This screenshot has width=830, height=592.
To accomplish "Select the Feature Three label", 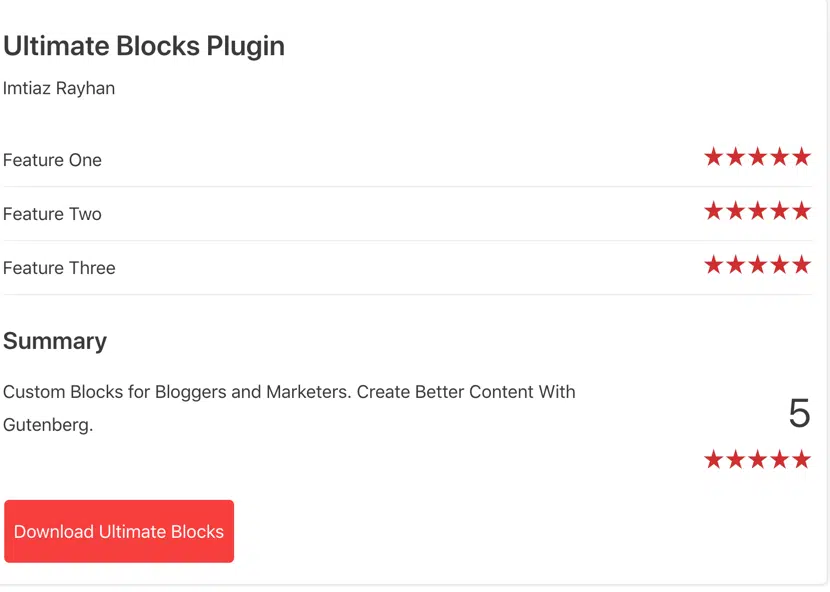I will [59, 268].
